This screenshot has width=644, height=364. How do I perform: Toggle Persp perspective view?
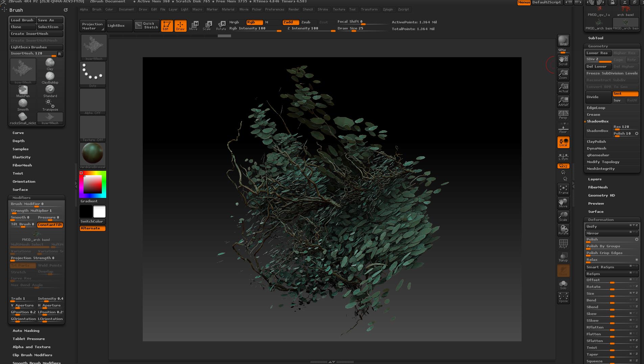(x=563, y=115)
